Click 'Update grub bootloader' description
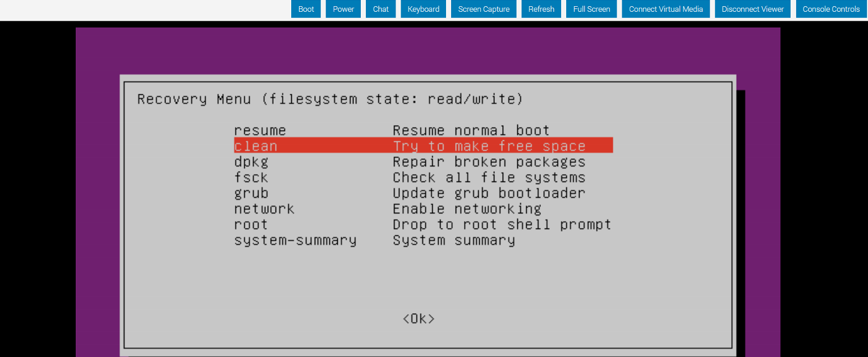Image resolution: width=868 pixels, height=357 pixels. (x=489, y=193)
